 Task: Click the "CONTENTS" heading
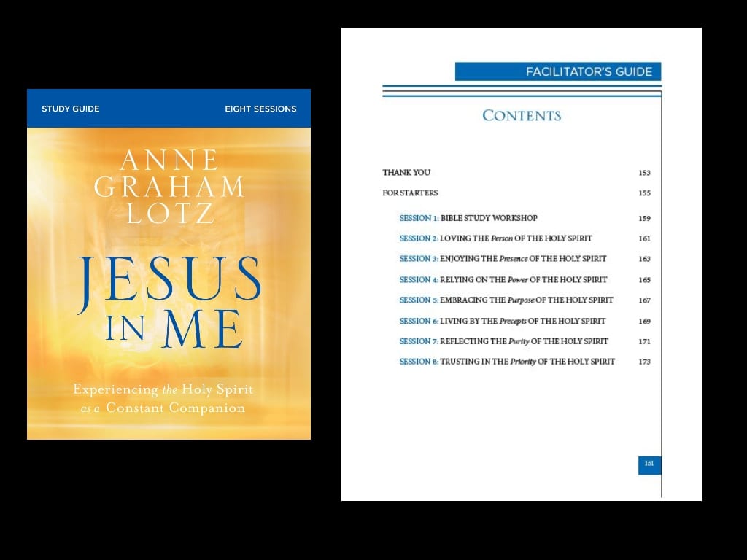(x=522, y=115)
